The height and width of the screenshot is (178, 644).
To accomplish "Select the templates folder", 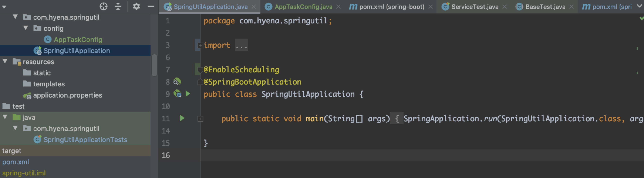I will tap(49, 84).
